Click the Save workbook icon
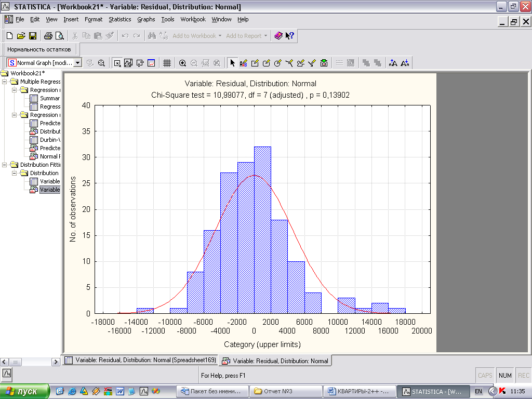Screen dimensions: 532x399 32,36
